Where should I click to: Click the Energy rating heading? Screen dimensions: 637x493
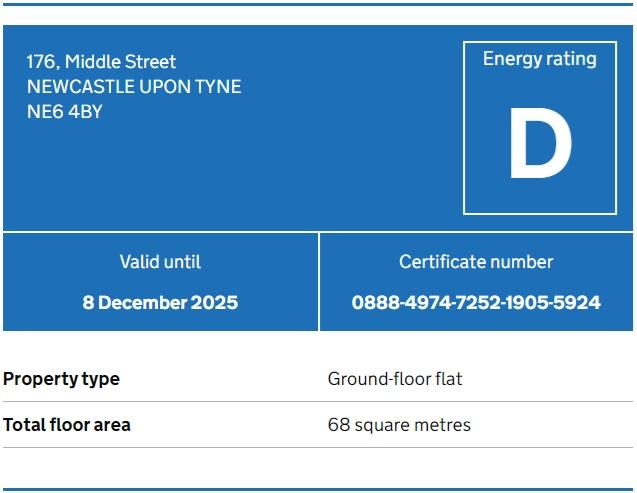coord(540,59)
